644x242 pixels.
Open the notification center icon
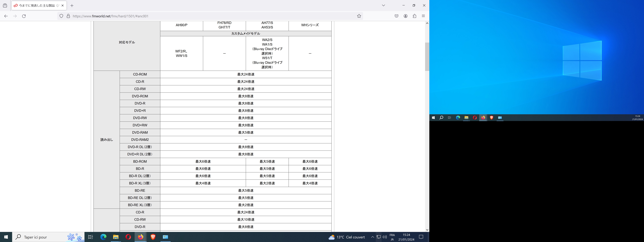point(421,237)
